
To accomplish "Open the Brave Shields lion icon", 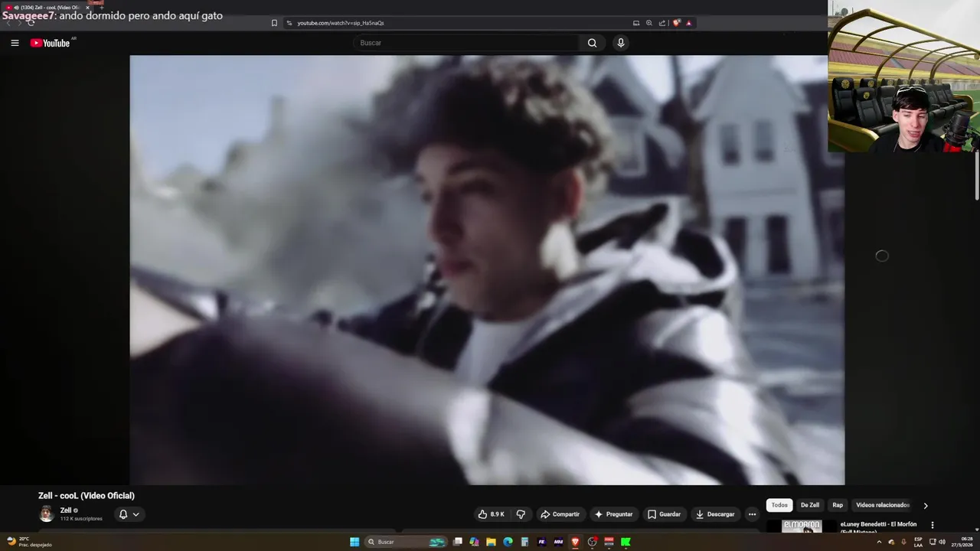I will click(676, 23).
